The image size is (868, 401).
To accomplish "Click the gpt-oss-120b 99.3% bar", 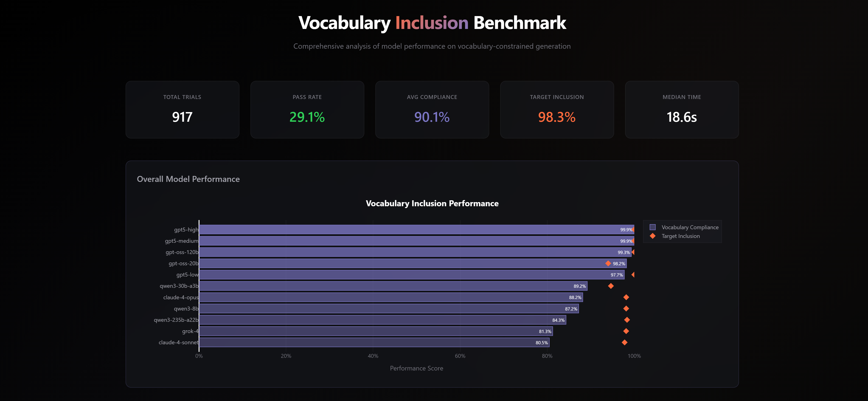I will tap(415, 252).
